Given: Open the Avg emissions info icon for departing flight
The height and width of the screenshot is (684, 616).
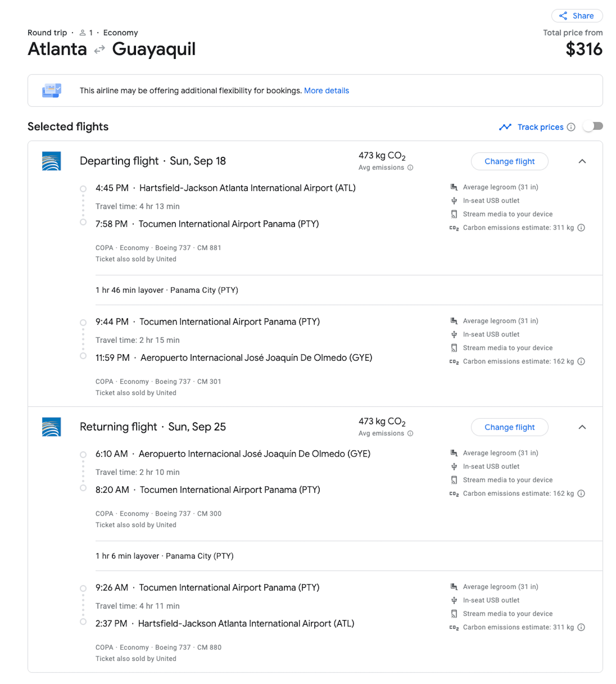Looking at the screenshot, I should [410, 168].
